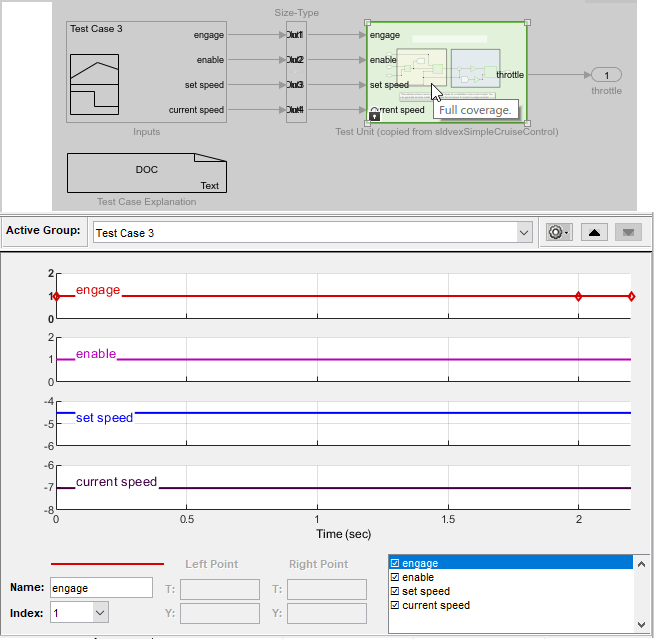
Task: Click the engage output port of Inputs block
Action: pyautogui.click(x=211, y=35)
